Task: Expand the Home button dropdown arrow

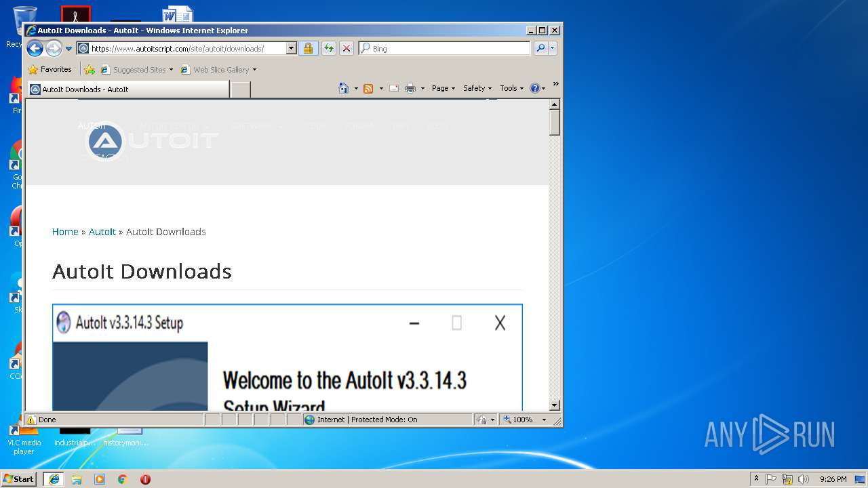Action: [356, 88]
